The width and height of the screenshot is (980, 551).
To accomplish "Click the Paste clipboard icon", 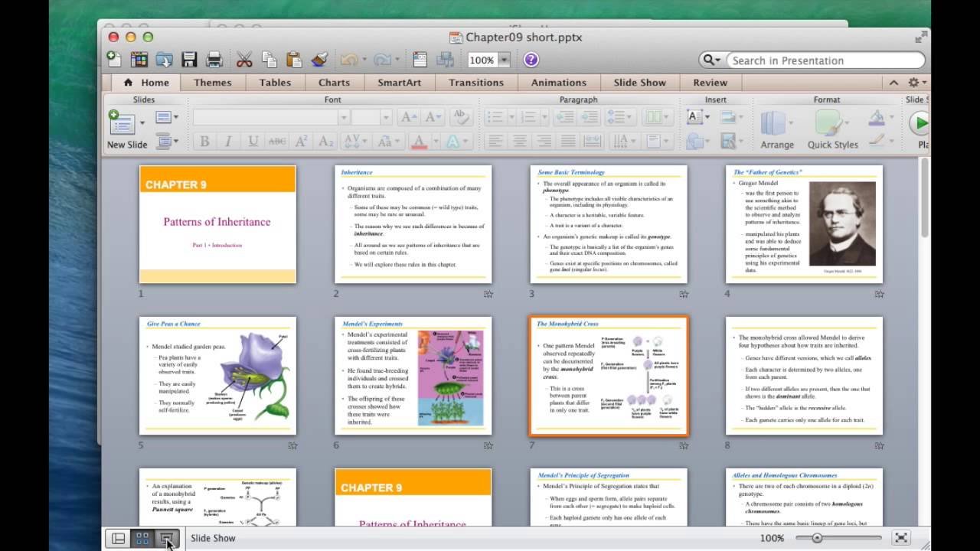I will 293,60.
